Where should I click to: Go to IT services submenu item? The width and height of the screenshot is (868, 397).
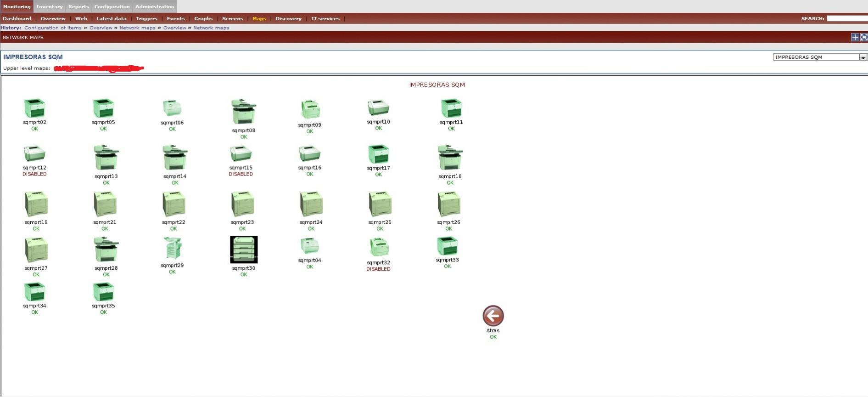325,18
